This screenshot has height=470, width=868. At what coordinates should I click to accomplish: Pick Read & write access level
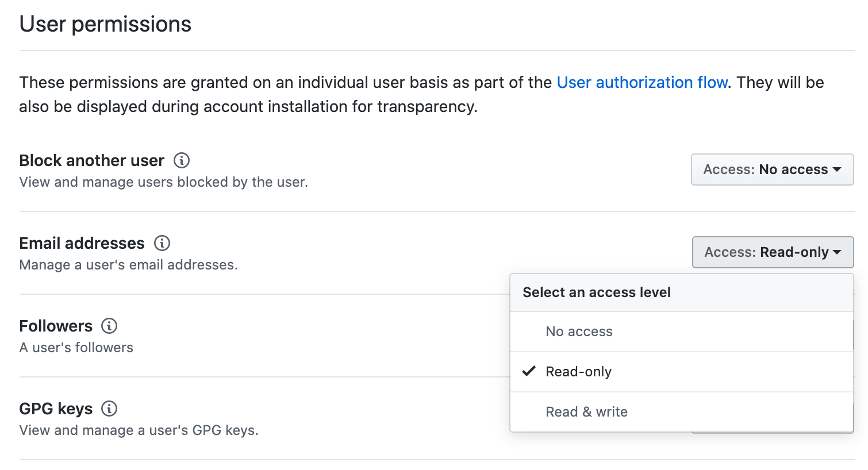pyautogui.click(x=681, y=412)
